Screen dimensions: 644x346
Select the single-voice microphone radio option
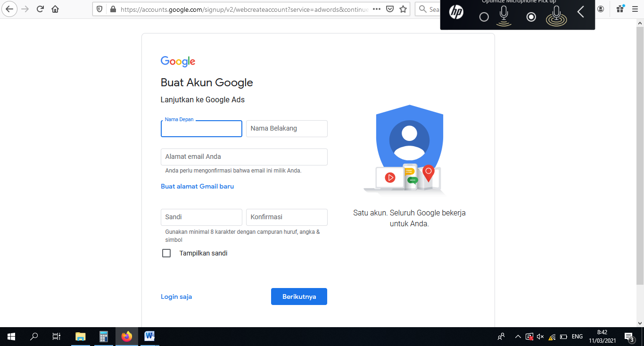pos(484,17)
